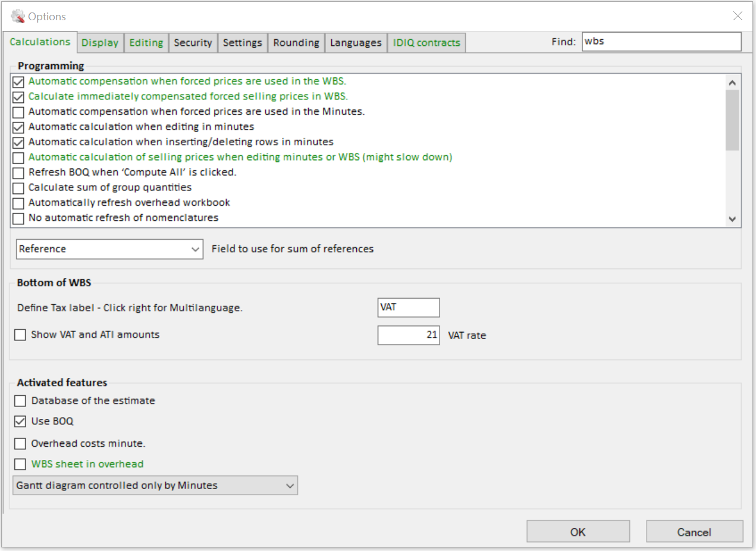Click the Options window title icon

pyautogui.click(x=18, y=16)
